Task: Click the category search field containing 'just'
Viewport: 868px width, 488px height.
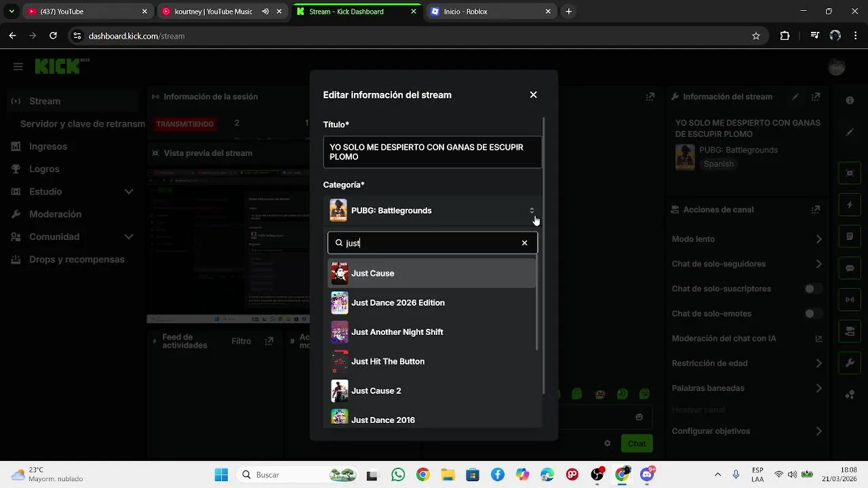Action: tap(433, 243)
